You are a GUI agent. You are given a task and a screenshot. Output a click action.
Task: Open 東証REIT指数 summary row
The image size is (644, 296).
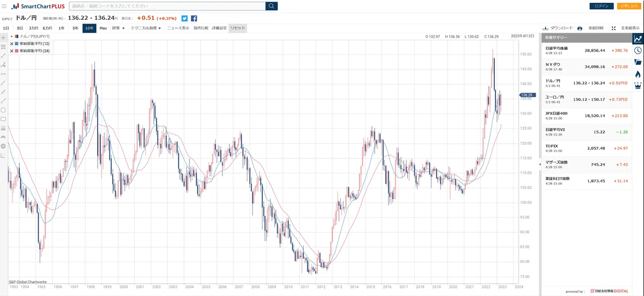click(x=586, y=181)
